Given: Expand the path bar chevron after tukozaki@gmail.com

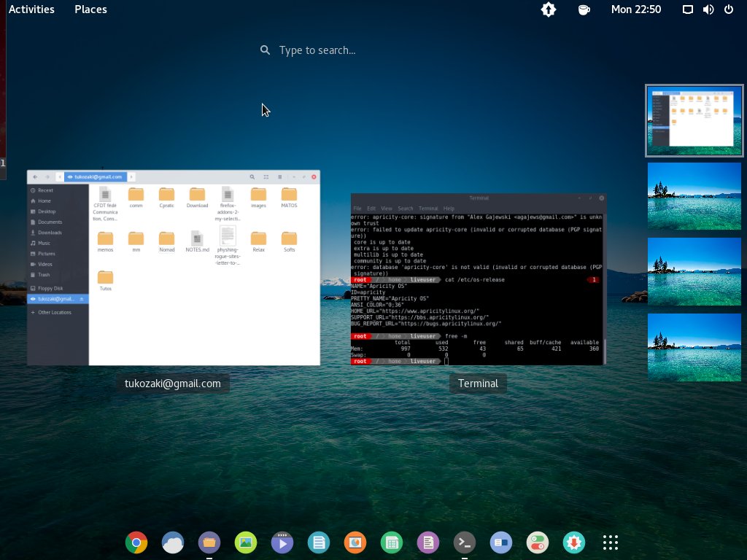Looking at the screenshot, I should tap(131, 176).
